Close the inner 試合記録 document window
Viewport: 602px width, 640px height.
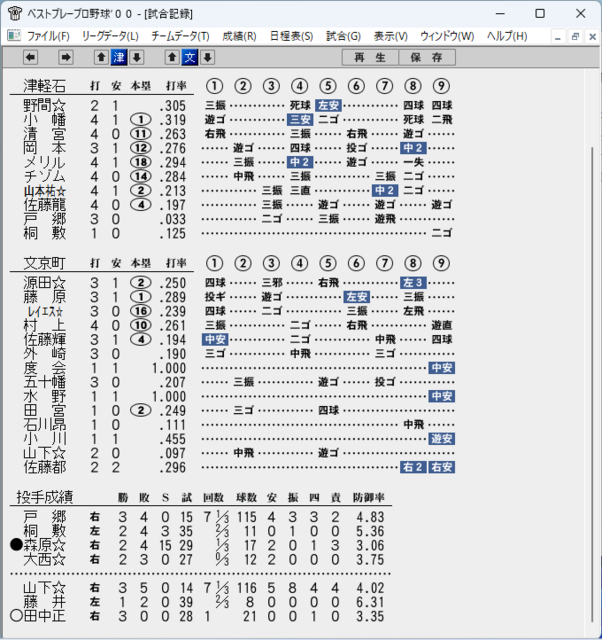pos(593,37)
